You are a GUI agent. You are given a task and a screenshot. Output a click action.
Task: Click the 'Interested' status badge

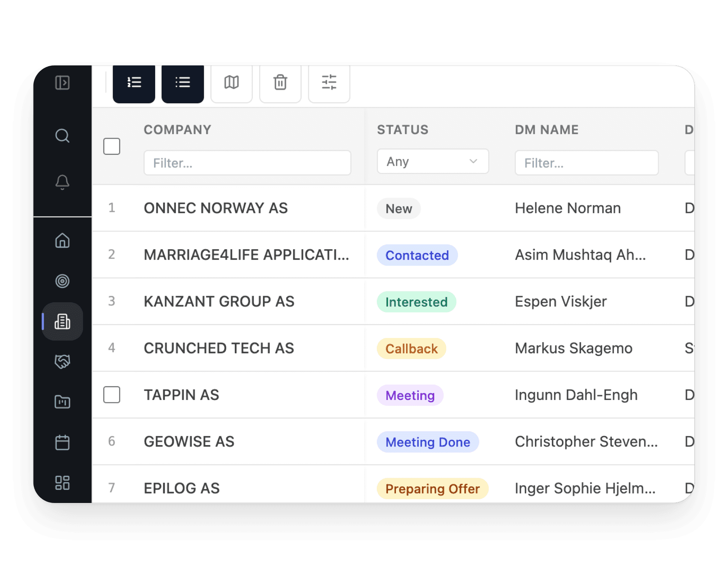(416, 302)
